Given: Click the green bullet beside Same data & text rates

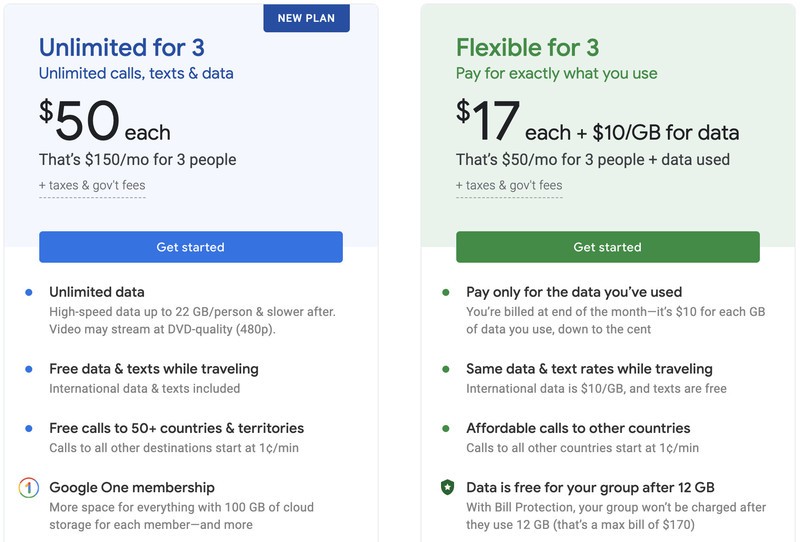Looking at the screenshot, I should click(446, 369).
